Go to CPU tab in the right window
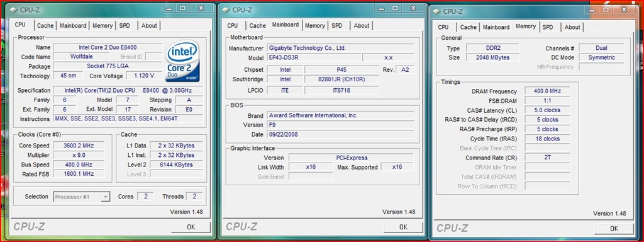644x242 pixels. pos(443,27)
